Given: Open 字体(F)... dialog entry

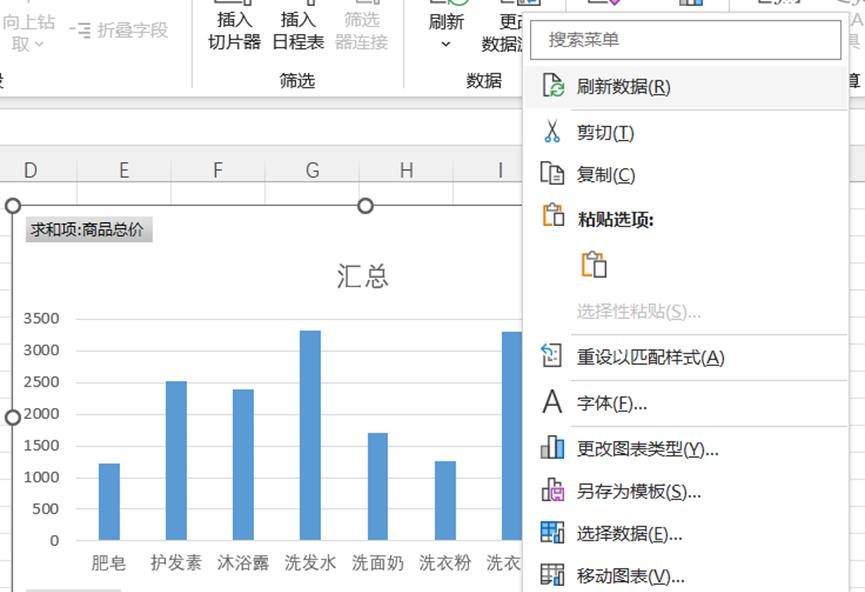Looking at the screenshot, I should pyautogui.click(x=685, y=403).
